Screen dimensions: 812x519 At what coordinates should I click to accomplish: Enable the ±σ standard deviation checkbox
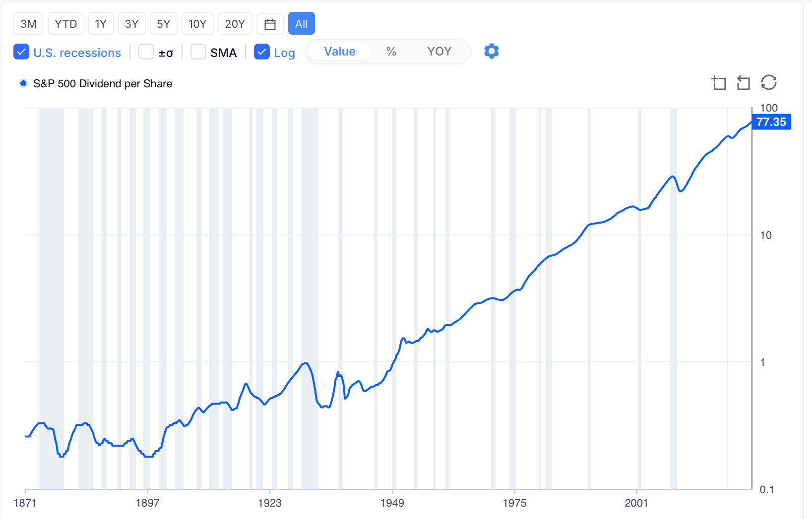point(146,52)
